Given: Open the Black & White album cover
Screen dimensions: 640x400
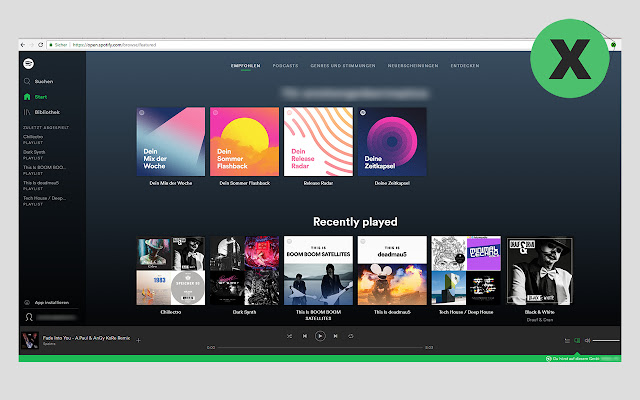Looking at the screenshot, I should click(x=540, y=271).
